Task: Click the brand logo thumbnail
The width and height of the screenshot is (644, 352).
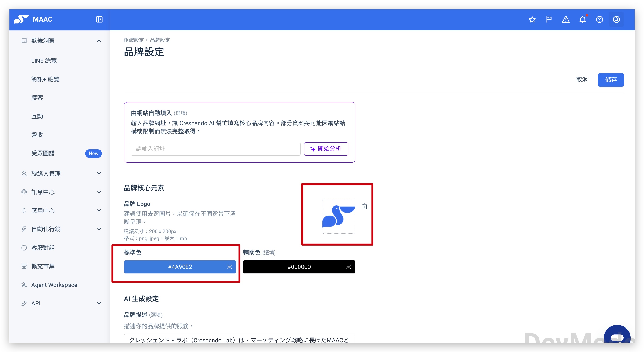Action: 338,217
